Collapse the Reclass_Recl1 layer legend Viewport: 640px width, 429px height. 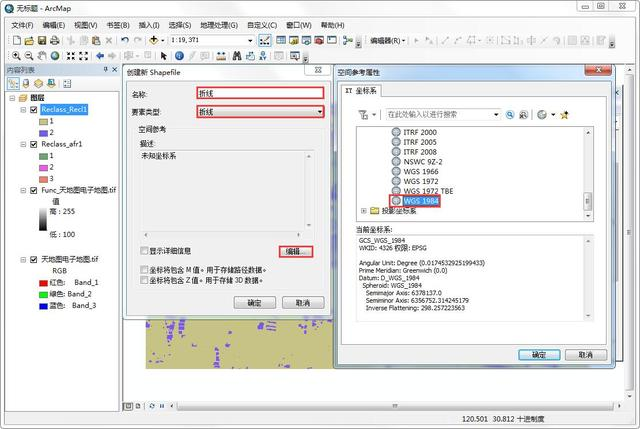23,109
